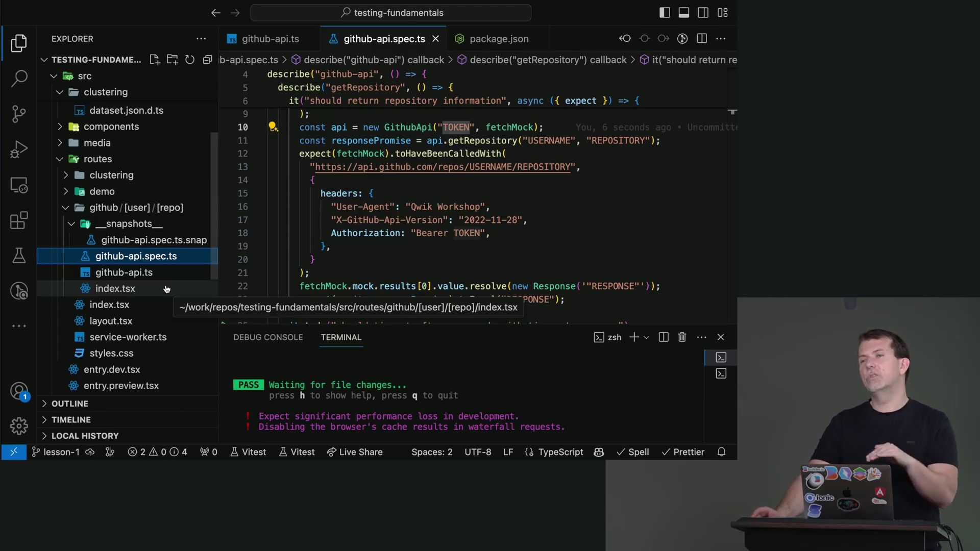
Task: Toggle Prettier formatter in status bar
Action: 683,452
